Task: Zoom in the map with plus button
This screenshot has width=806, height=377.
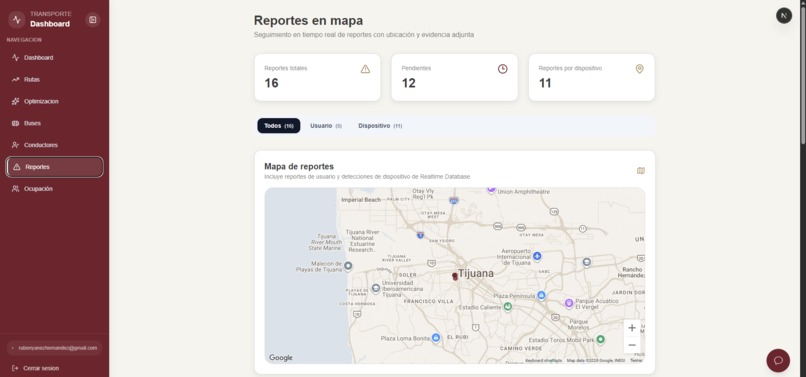Action: 632,328
